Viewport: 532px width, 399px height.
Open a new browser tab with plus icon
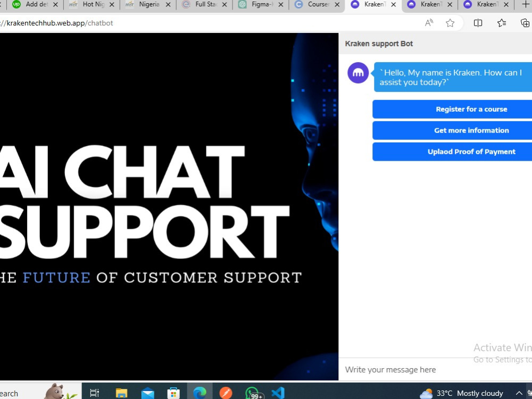(526, 4)
